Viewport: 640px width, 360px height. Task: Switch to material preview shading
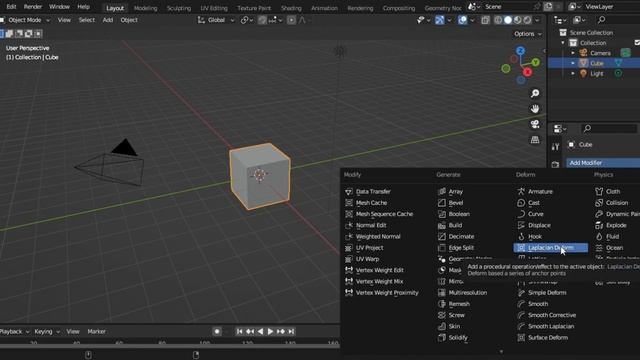click(518, 20)
